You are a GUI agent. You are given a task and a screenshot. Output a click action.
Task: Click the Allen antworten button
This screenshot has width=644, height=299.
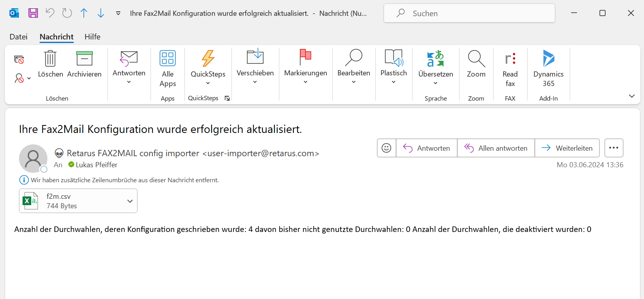[496, 148]
